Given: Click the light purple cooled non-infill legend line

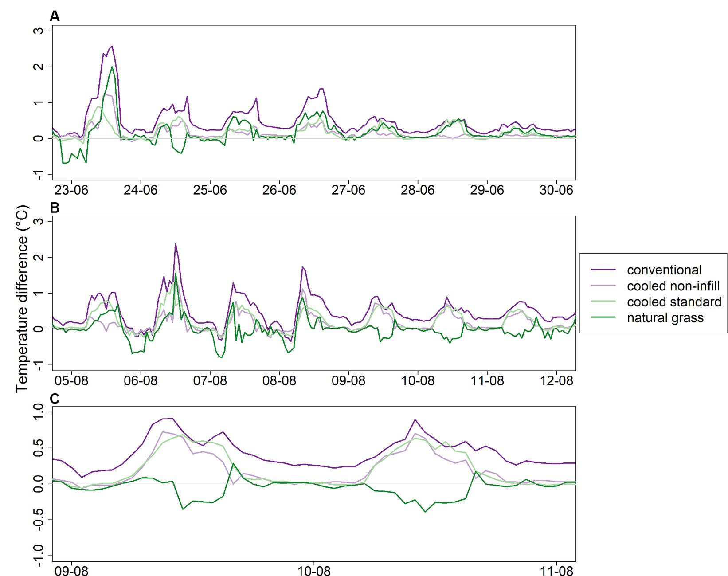Looking at the screenshot, I should pyautogui.click(x=603, y=286).
